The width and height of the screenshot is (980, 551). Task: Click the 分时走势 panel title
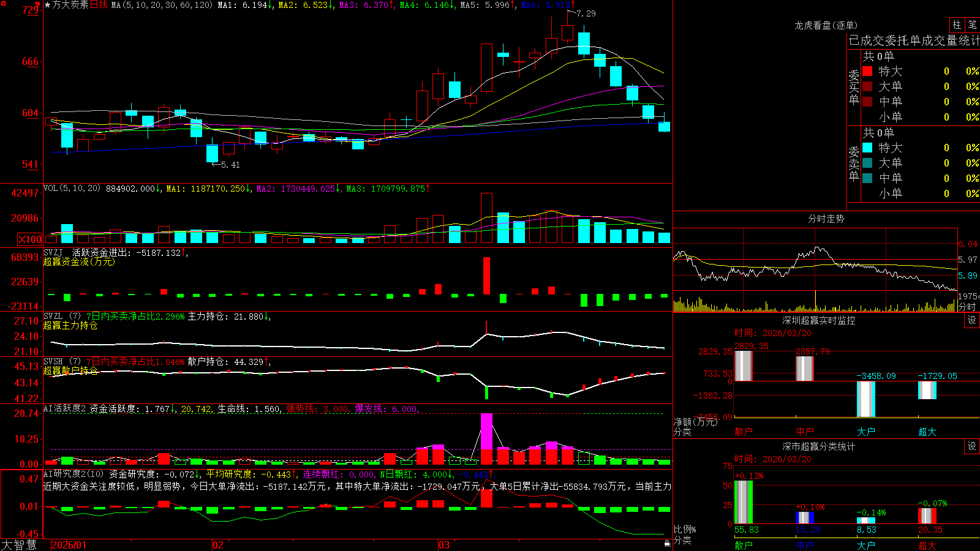click(x=826, y=219)
